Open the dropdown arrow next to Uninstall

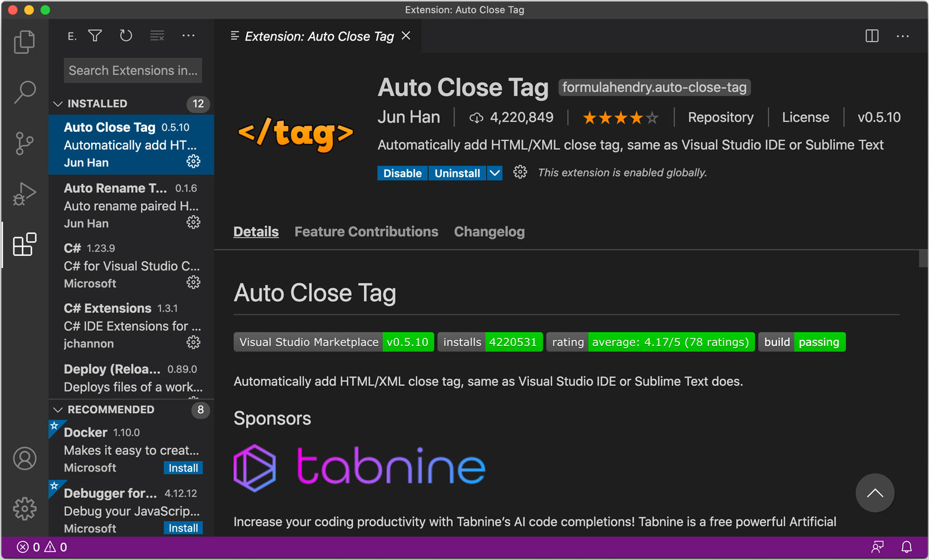point(495,174)
